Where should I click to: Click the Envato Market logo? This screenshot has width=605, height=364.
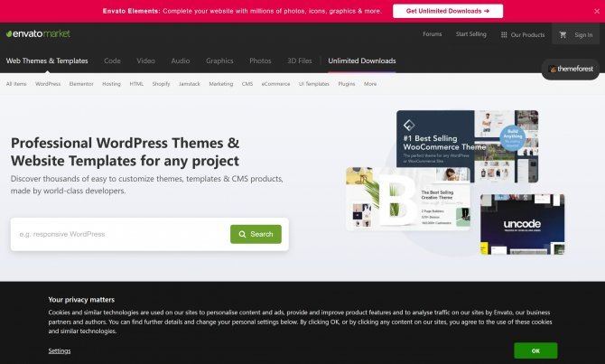pos(38,34)
